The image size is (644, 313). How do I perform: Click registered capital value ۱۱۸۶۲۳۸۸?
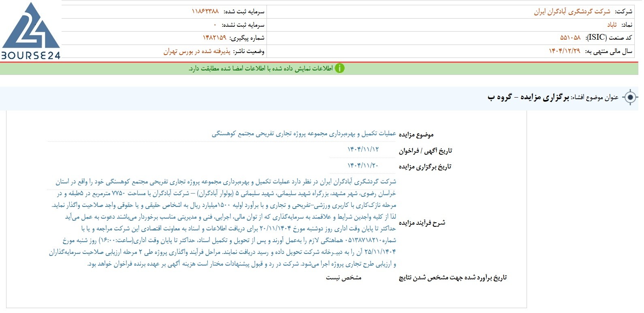205,11
